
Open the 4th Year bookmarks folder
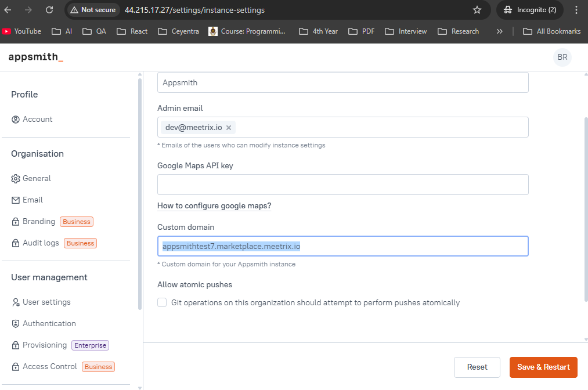(x=318, y=31)
